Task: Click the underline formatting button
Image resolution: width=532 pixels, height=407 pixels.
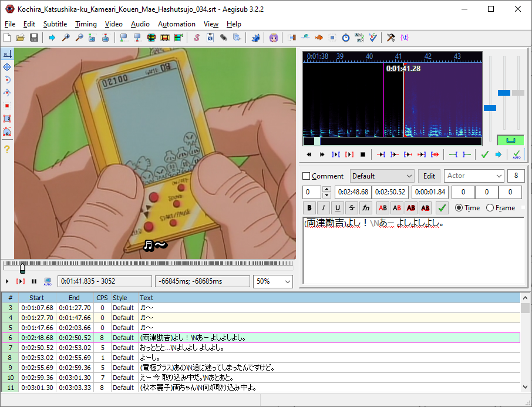Action: point(338,208)
